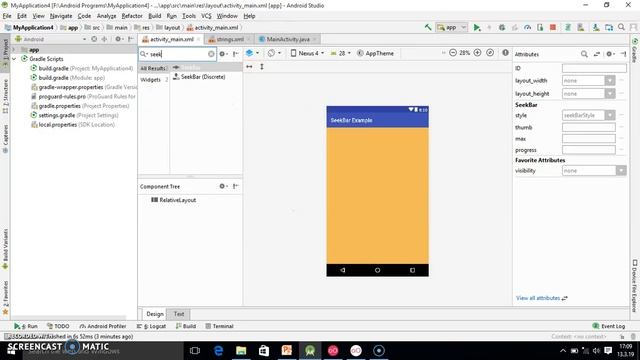The image size is (640, 360).
Task: Open the File menu
Action: (x=7, y=16)
